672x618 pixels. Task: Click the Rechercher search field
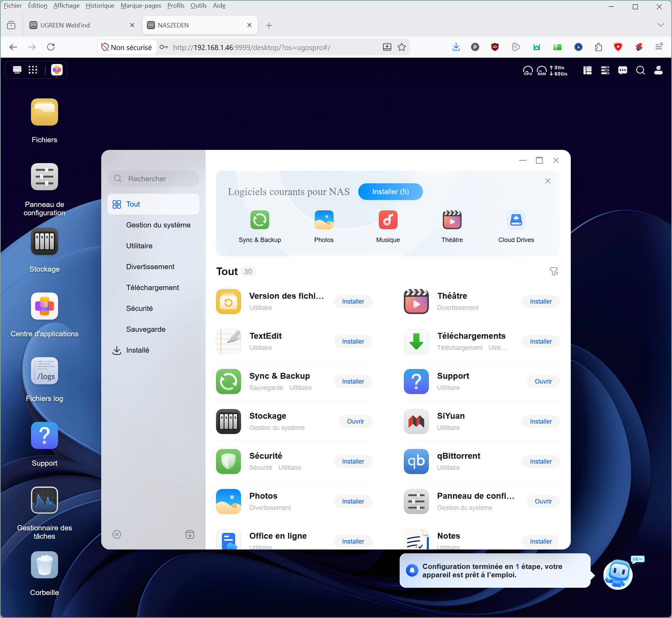[153, 178]
